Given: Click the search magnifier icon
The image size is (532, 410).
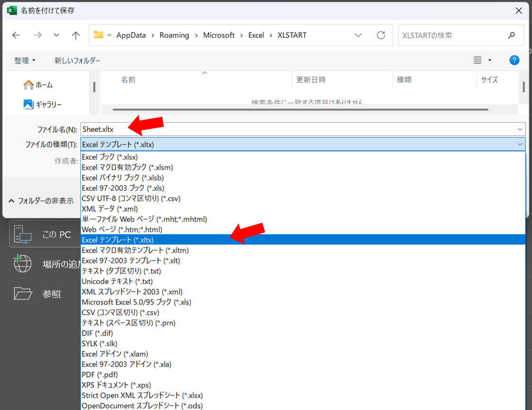Looking at the screenshot, I should 511,35.
